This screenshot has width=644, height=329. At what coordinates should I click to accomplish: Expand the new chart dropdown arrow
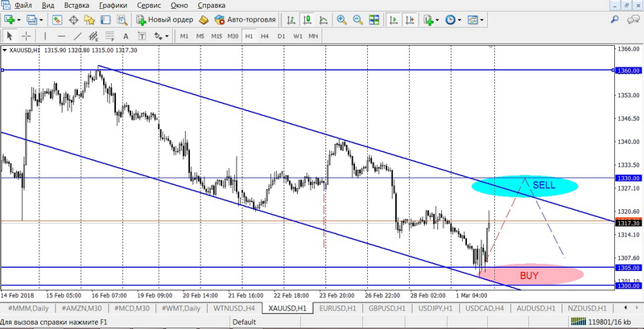click(19, 19)
